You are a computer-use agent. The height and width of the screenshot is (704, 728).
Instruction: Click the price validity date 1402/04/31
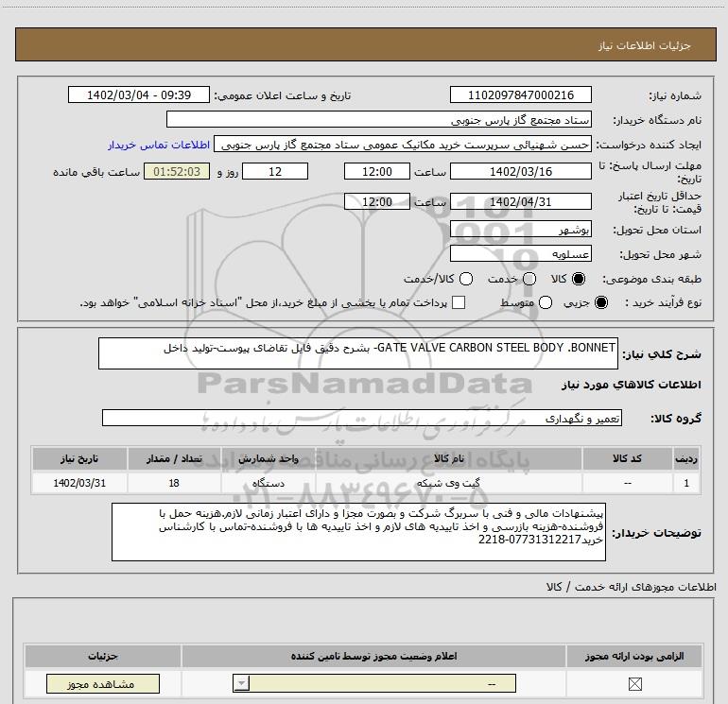[520, 201]
